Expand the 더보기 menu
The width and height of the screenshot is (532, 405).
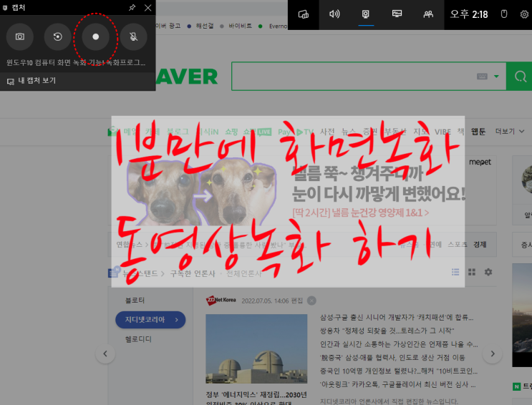(510, 132)
